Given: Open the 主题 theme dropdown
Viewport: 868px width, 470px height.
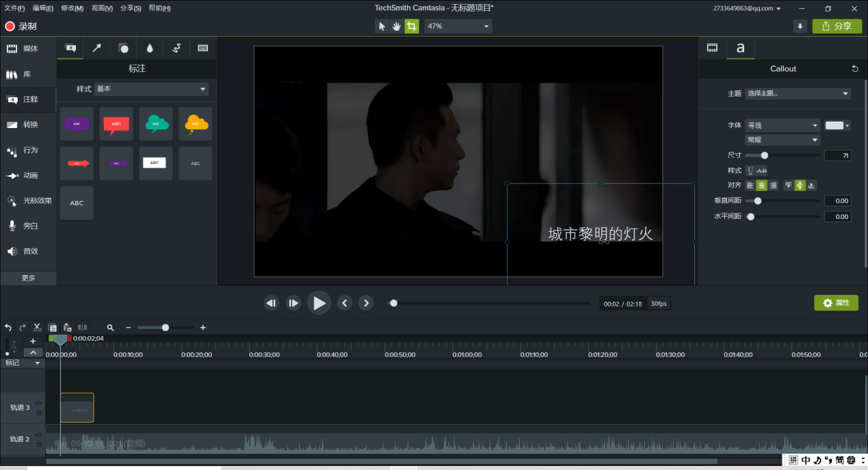Looking at the screenshot, I should [798, 94].
